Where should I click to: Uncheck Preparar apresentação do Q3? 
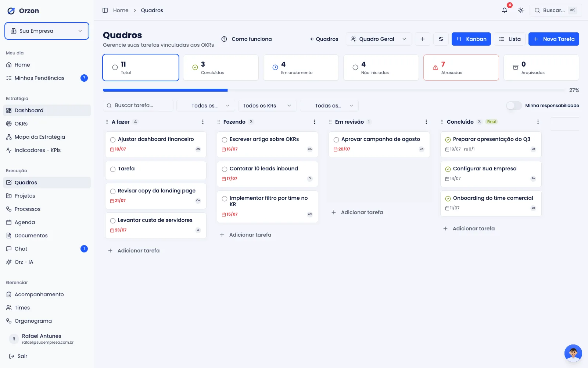pyautogui.click(x=448, y=139)
